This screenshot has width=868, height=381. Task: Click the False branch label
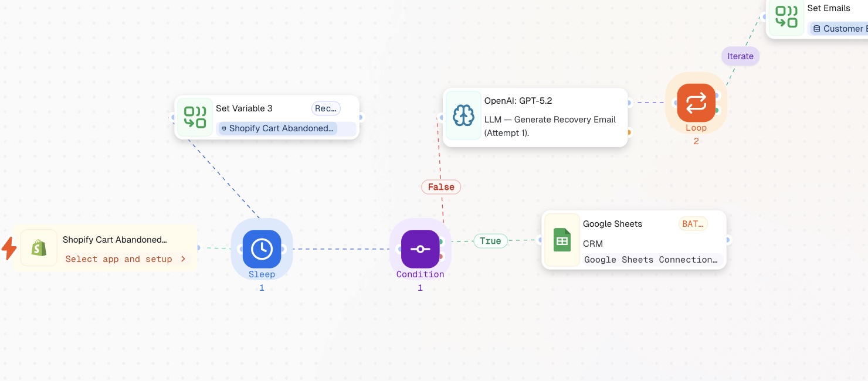[441, 187]
